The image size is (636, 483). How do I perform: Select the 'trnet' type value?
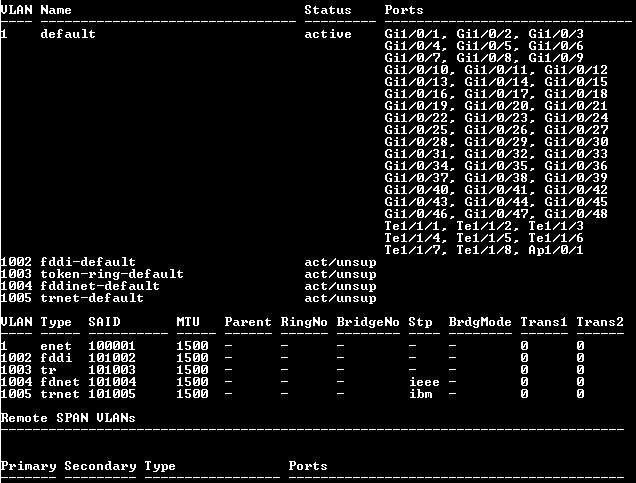[60, 394]
